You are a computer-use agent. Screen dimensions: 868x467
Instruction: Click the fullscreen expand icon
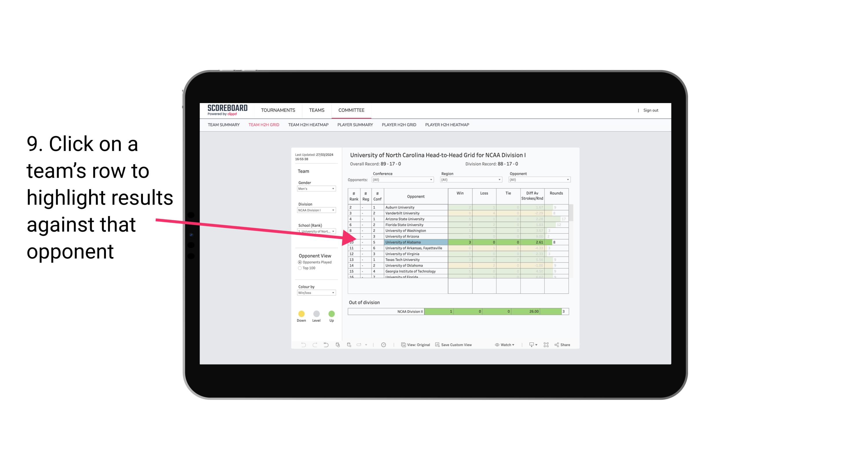546,345
